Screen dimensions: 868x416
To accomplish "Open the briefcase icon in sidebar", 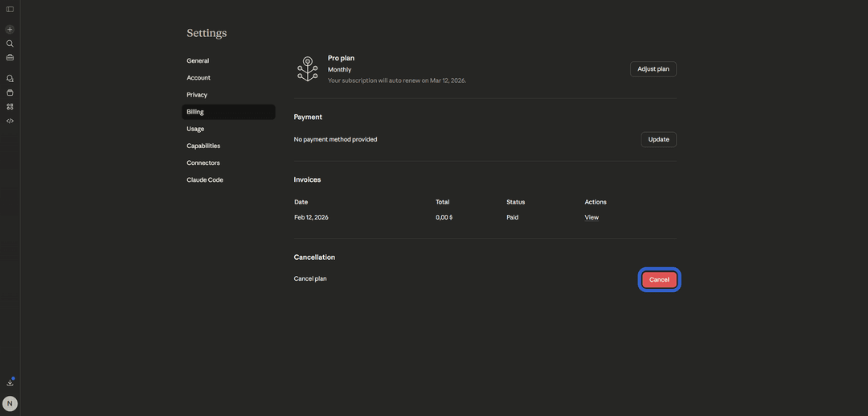I will point(10,57).
